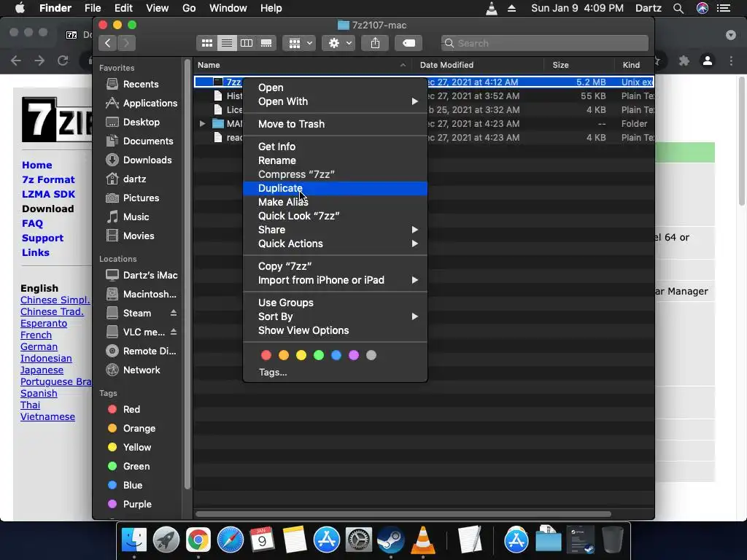
Task: Open Steam from the Dock
Action: coord(391,540)
